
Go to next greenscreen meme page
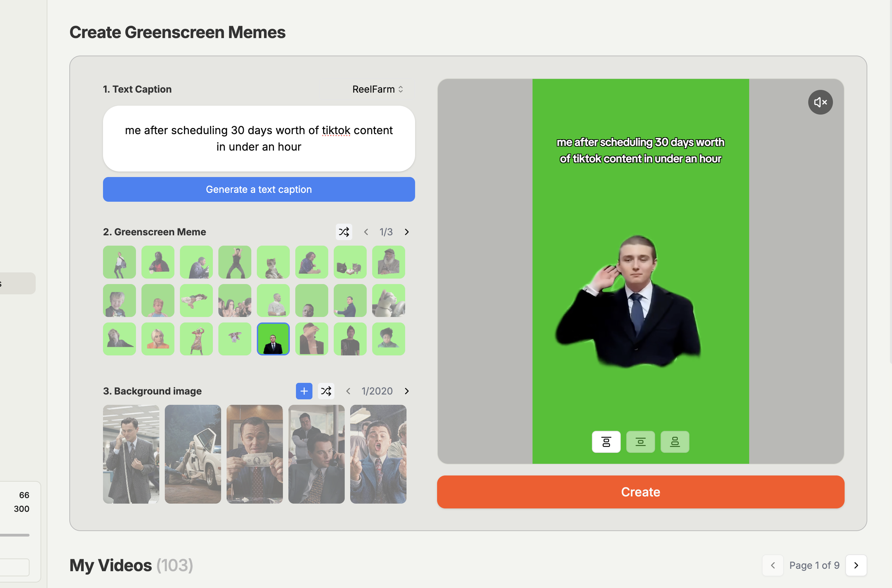click(407, 232)
